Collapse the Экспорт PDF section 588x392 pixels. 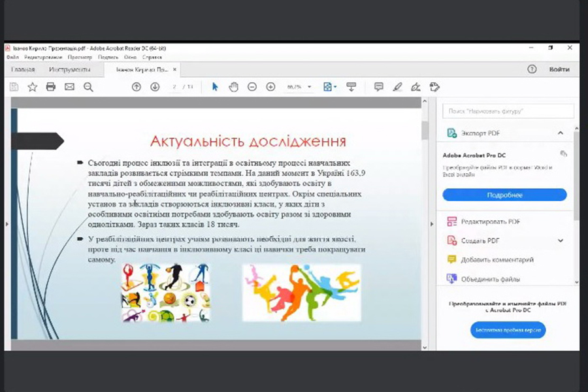pos(561,133)
